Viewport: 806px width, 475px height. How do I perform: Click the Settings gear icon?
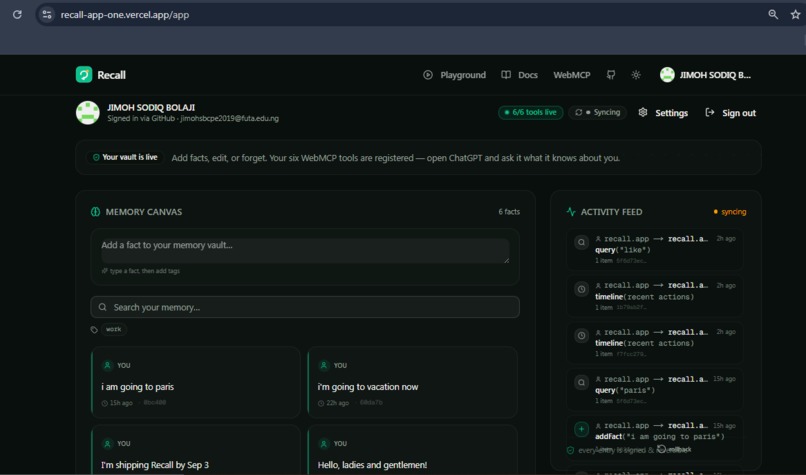[643, 112]
